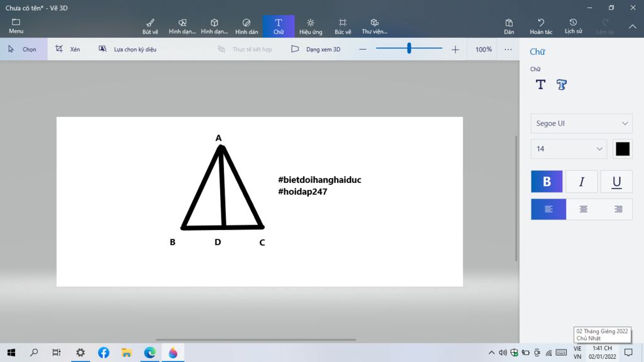Select the Chữ text tab

point(279,26)
